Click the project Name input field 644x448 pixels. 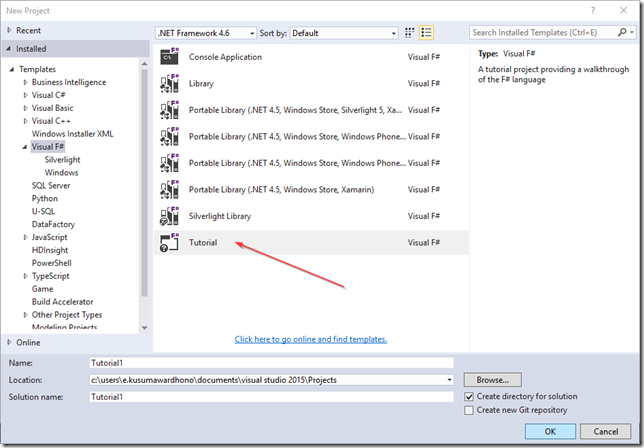[x=272, y=363]
